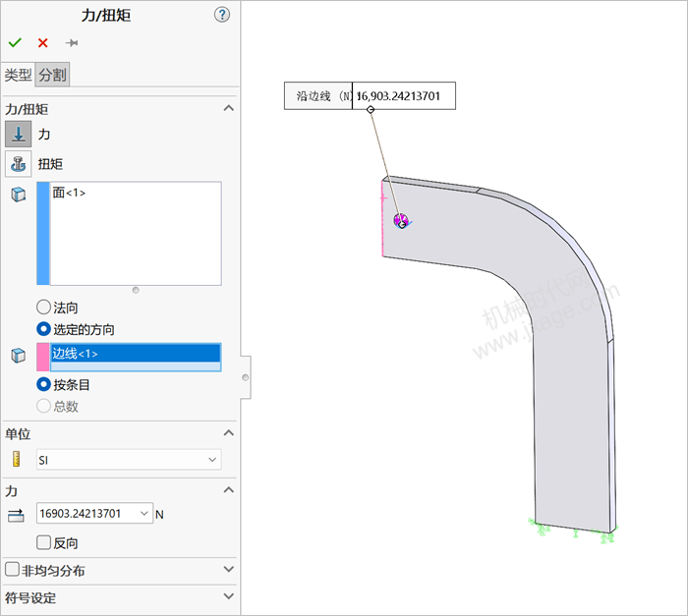Viewport: 688px width, 616px height.
Task: Switch to the 类型 (Type) tab
Action: 18,75
